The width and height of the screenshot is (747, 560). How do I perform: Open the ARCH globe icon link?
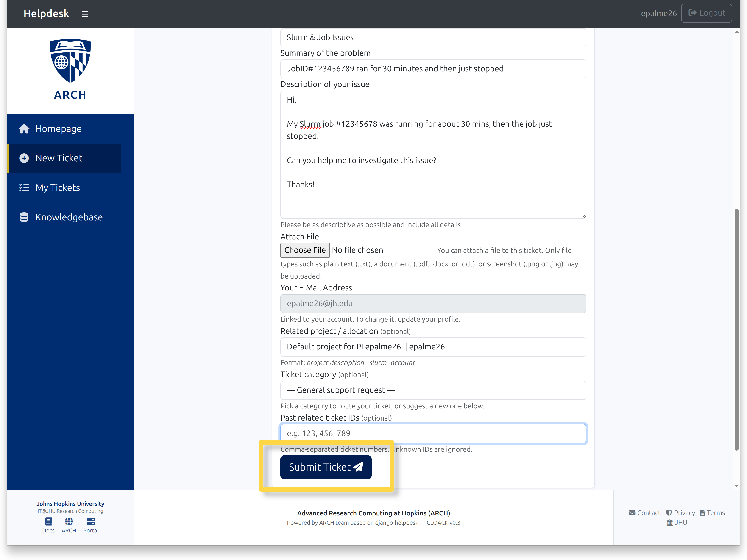[69, 525]
